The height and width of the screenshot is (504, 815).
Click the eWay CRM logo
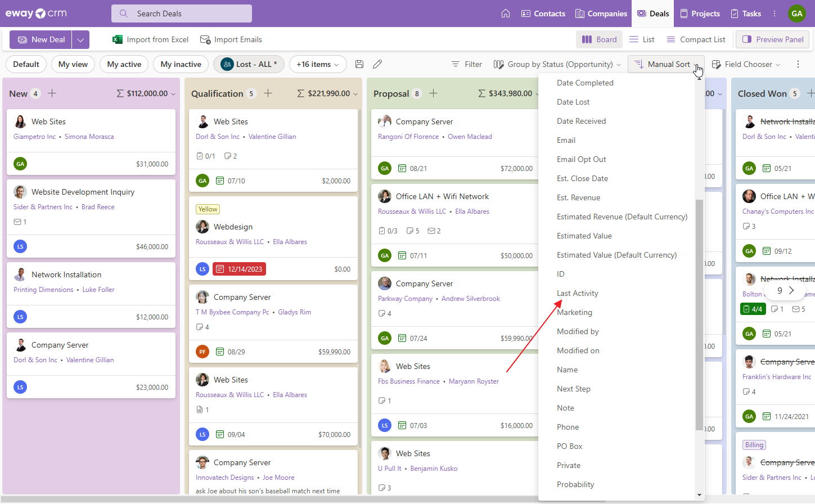(36, 13)
